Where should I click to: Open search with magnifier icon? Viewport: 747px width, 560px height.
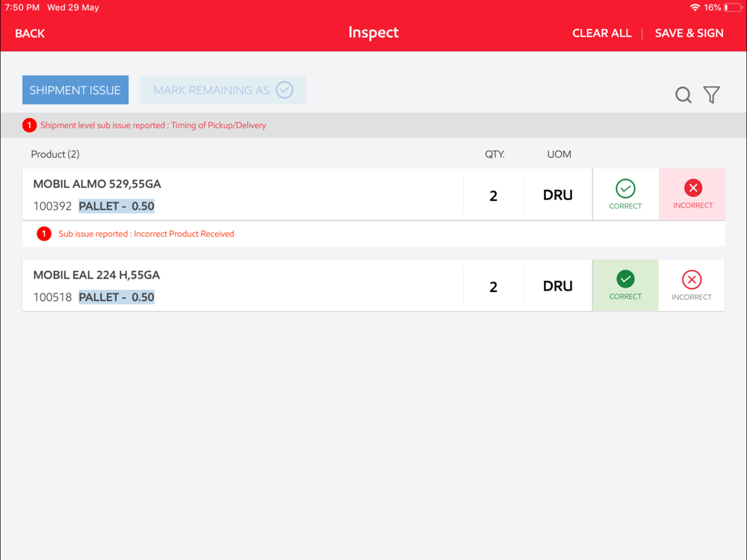pyautogui.click(x=684, y=95)
